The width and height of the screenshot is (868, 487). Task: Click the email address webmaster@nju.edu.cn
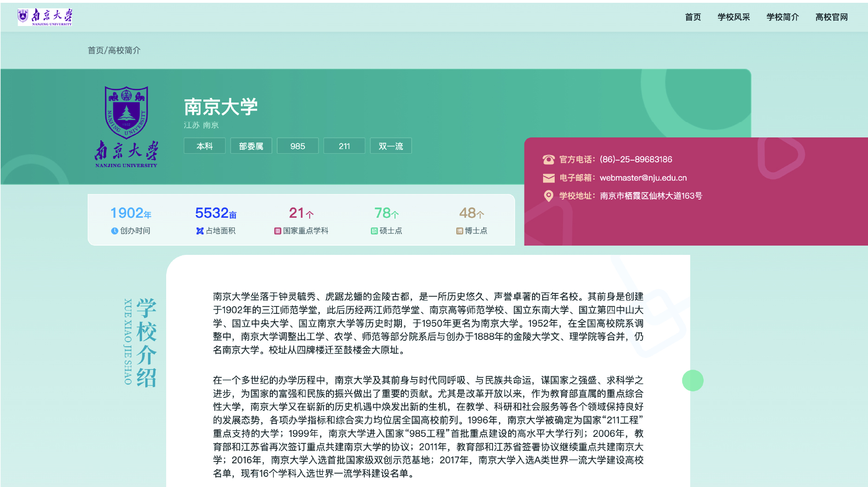[643, 178]
